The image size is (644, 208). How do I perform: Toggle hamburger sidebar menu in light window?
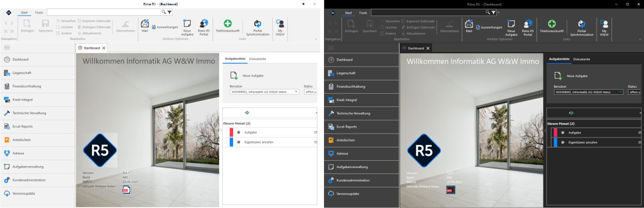coord(7,47)
